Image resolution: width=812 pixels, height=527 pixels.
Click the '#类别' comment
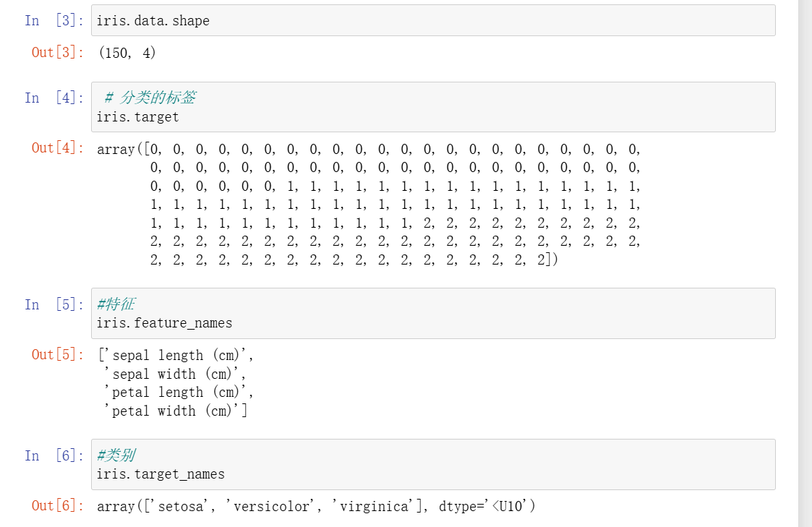pos(116,455)
